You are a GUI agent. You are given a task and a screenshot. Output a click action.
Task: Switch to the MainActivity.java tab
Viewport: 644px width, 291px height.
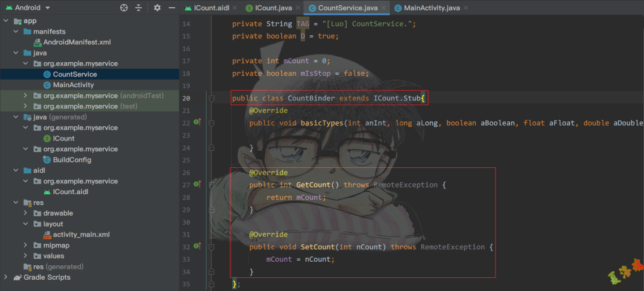tap(428, 8)
